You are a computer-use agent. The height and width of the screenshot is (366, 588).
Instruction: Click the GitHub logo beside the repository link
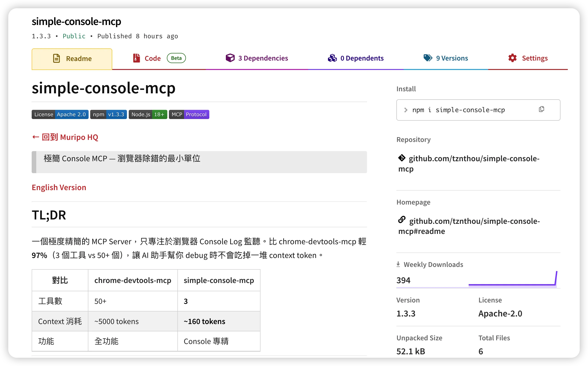pyautogui.click(x=402, y=158)
